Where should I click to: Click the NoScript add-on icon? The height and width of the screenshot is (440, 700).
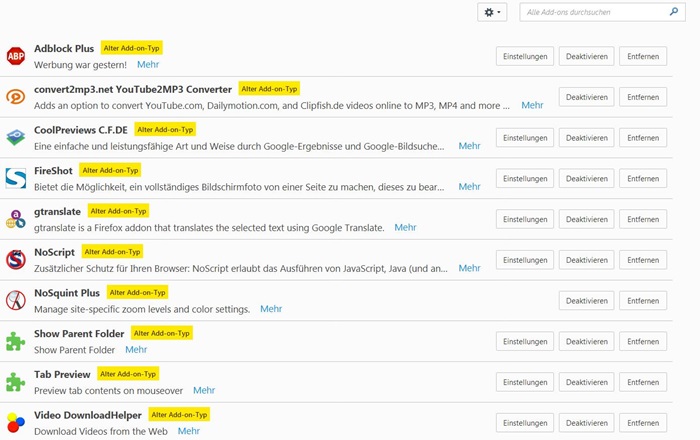15,260
